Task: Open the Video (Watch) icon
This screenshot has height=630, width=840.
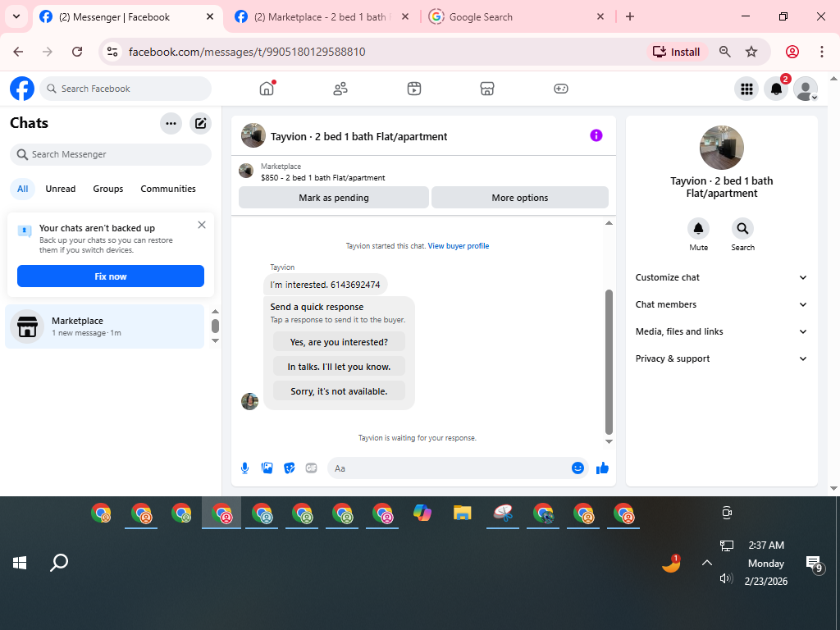Action: click(414, 89)
